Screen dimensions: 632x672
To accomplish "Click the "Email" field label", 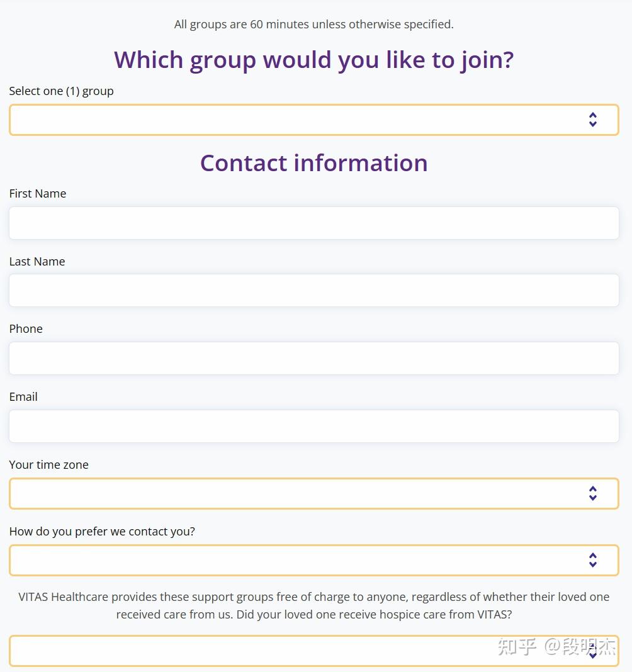I will coord(23,397).
